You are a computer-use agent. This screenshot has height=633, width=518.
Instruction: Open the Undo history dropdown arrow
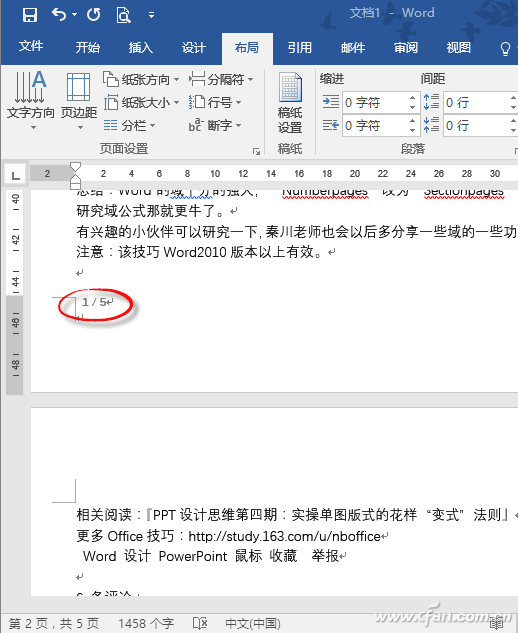74,15
